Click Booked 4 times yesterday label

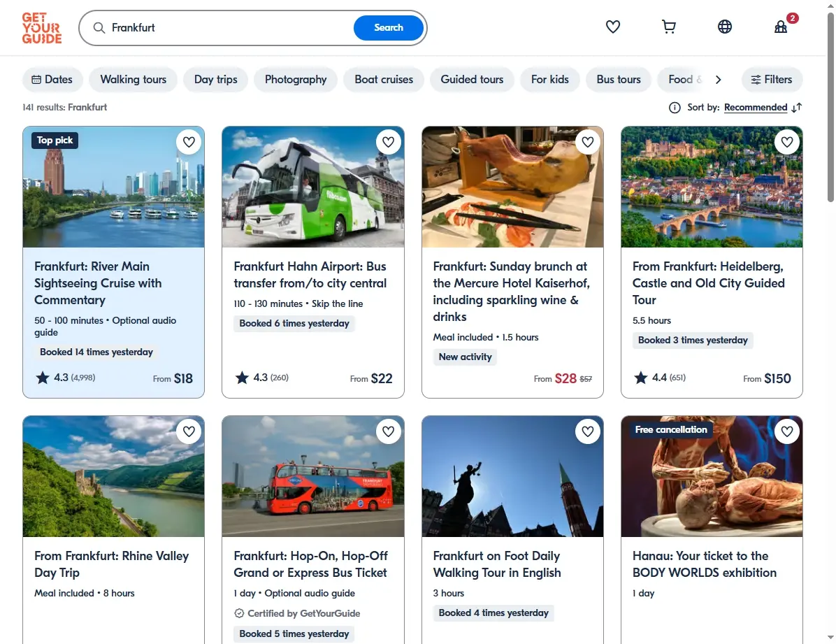(493, 613)
